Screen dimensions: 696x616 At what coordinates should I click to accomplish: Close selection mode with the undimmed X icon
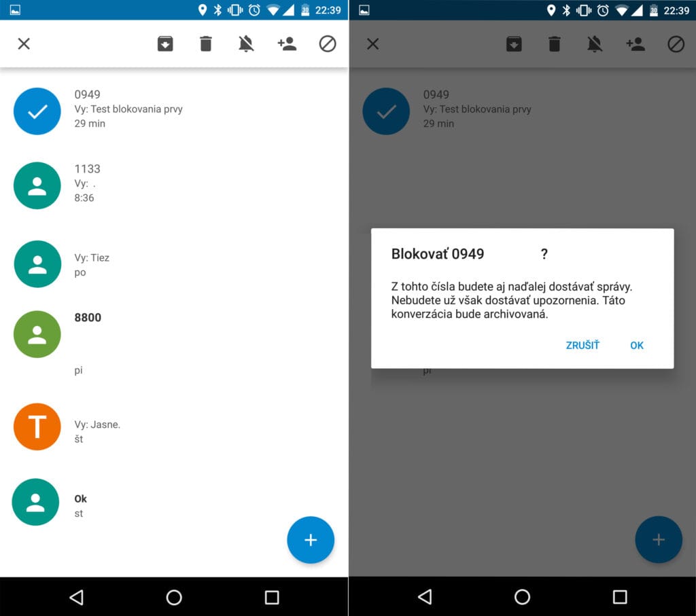click(24, 44)
